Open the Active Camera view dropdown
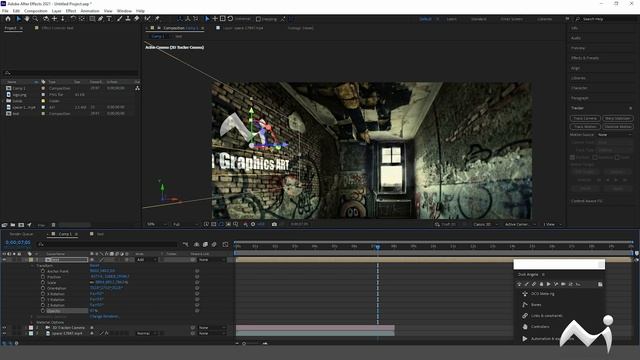640x360 pixels. pyautogui.click(x=520, y=224)
